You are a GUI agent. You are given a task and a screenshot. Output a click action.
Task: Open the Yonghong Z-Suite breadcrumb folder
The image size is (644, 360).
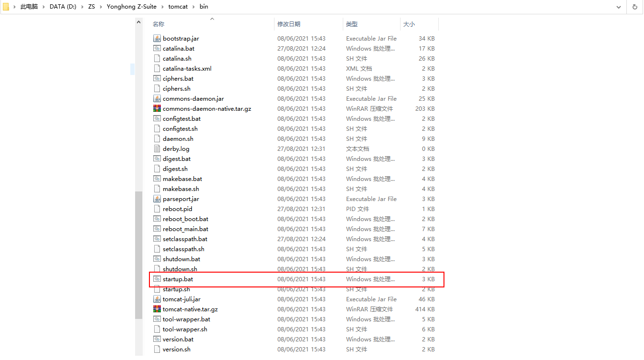[132, 6]
